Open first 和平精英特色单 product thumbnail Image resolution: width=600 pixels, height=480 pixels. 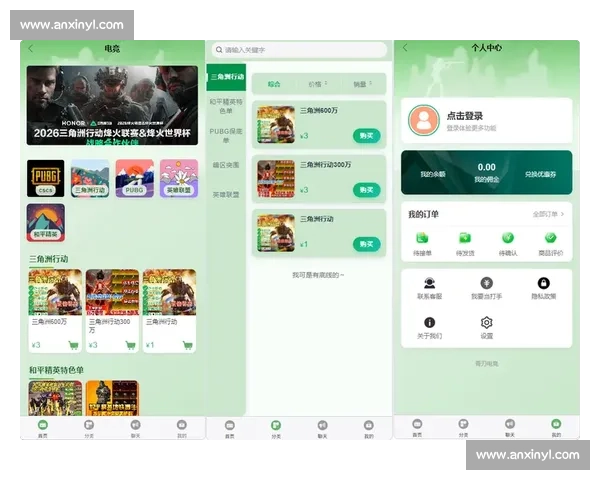55,398
